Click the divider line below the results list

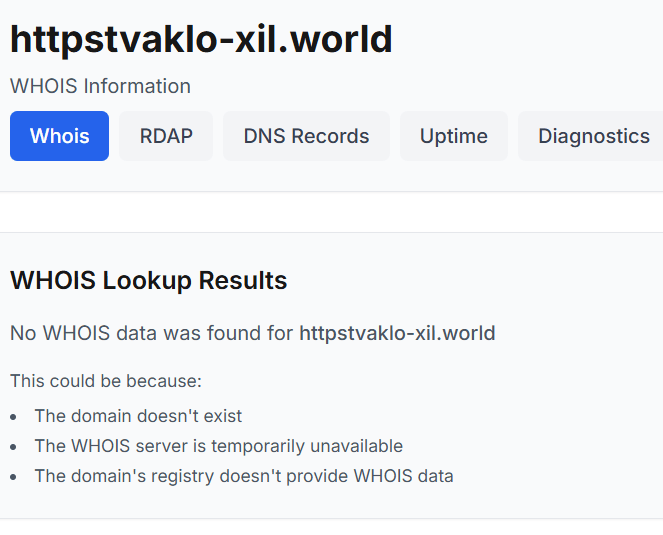click(331, 518)
